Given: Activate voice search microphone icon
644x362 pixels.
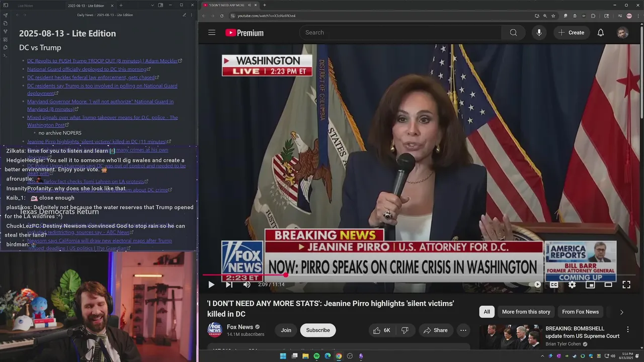Looking at the screenshot, I should coord(539,33).
